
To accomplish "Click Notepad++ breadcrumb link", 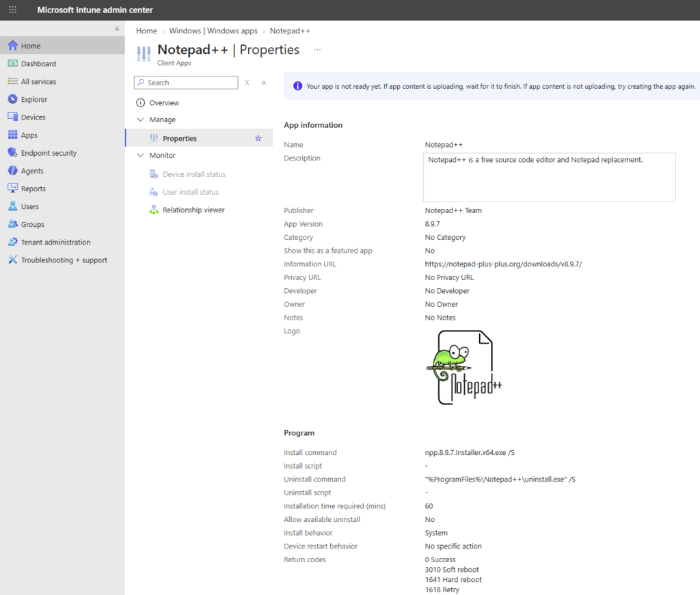I will [x=290, y=31].
